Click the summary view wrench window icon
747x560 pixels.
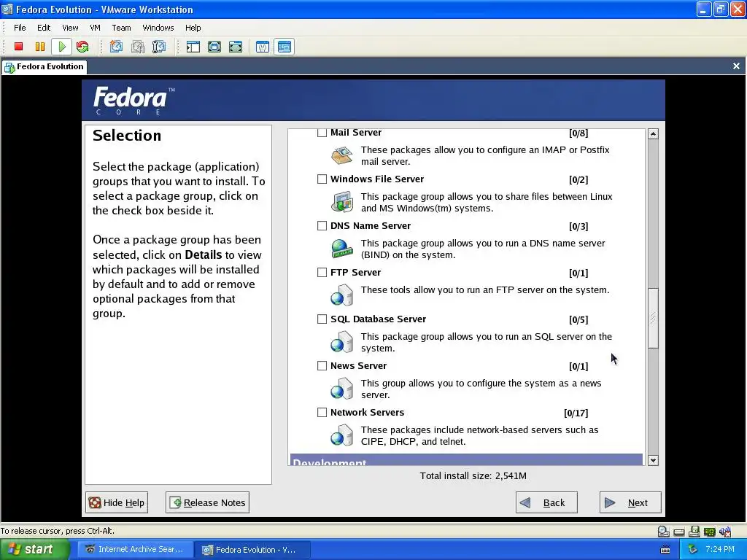pyautogui.click(x=263, y=47)
